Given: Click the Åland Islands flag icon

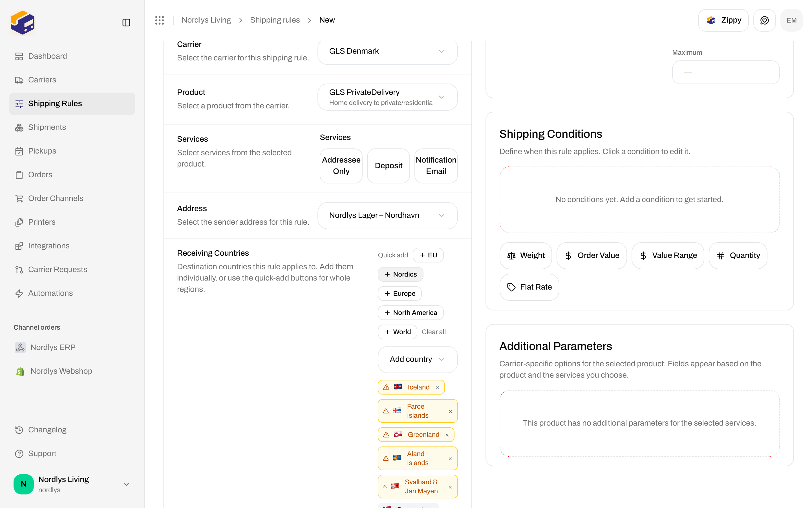Looking at the screenshot, I should point(397,457).
